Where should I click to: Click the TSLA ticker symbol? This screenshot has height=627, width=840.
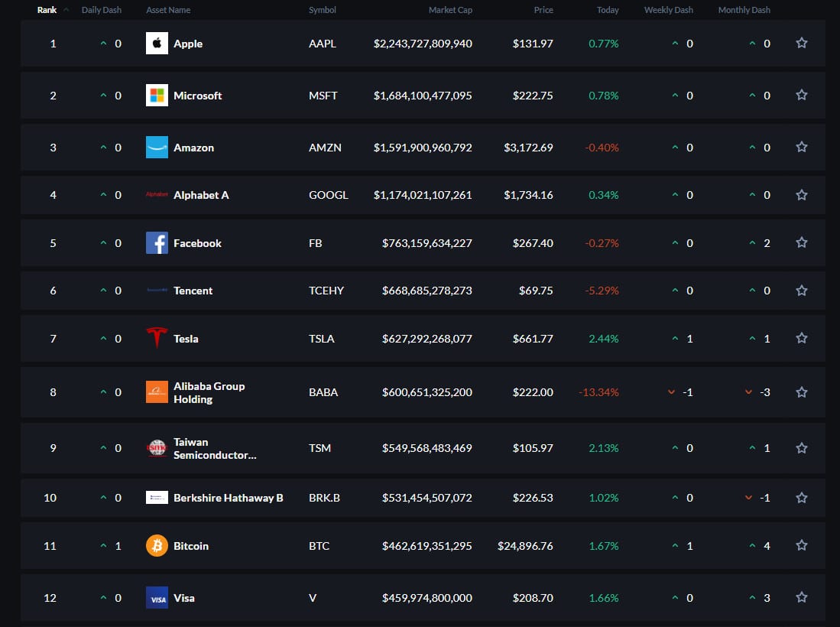coord(322,338)
